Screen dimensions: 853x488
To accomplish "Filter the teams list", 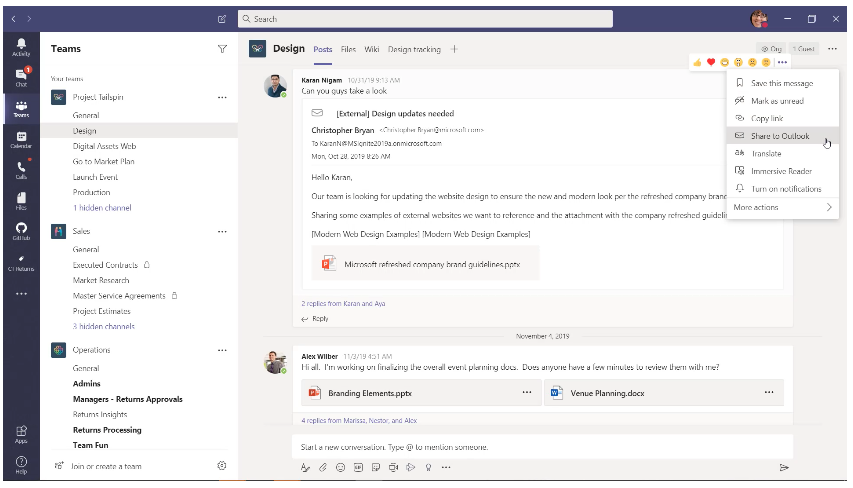I will (222, 49).
